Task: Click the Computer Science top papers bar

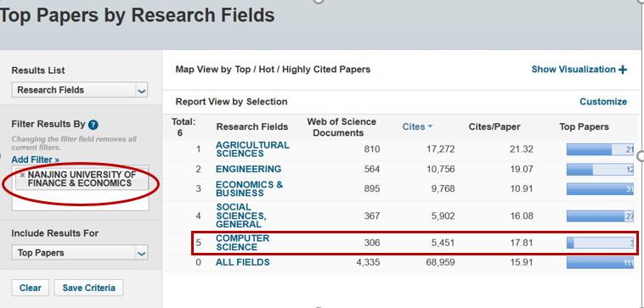Action: pos(600,243)
